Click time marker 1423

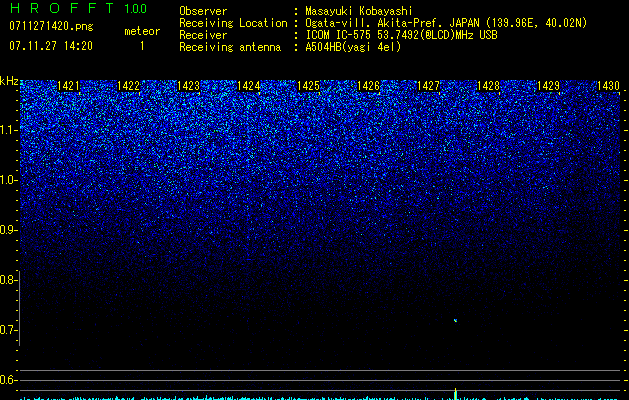[189, 86]
